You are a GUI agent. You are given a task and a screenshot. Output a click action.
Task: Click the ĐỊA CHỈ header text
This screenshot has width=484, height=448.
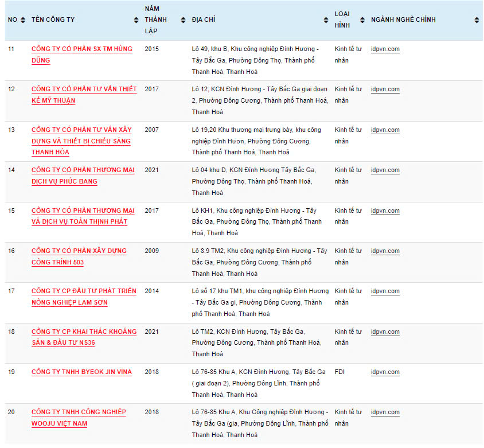click(x=204, y=20)
